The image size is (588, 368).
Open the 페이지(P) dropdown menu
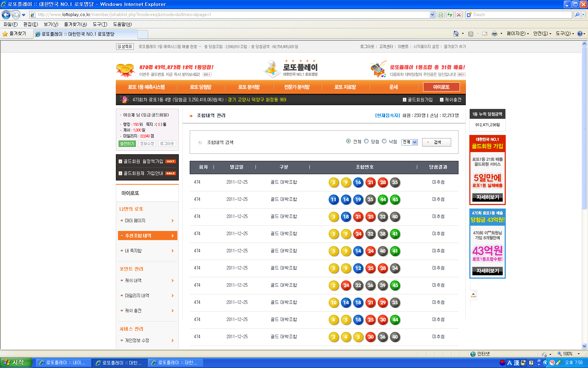click(518, 34)
